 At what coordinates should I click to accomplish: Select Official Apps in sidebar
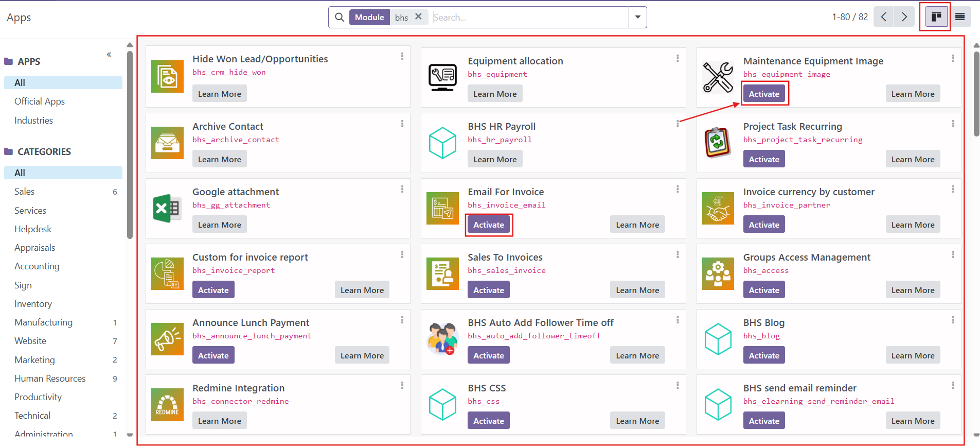coord(40,101)
